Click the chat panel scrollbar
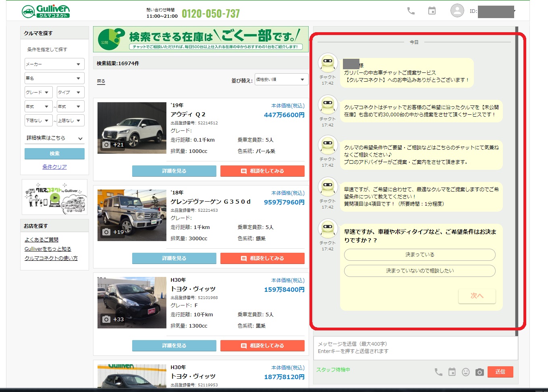The width and height of the screenshot is (548, 392). click(x=517, y=181)
